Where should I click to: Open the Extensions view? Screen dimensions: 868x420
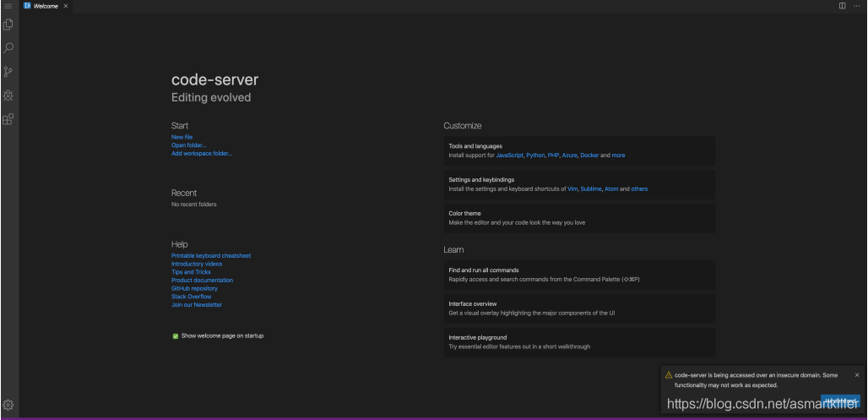pos(8,119)
